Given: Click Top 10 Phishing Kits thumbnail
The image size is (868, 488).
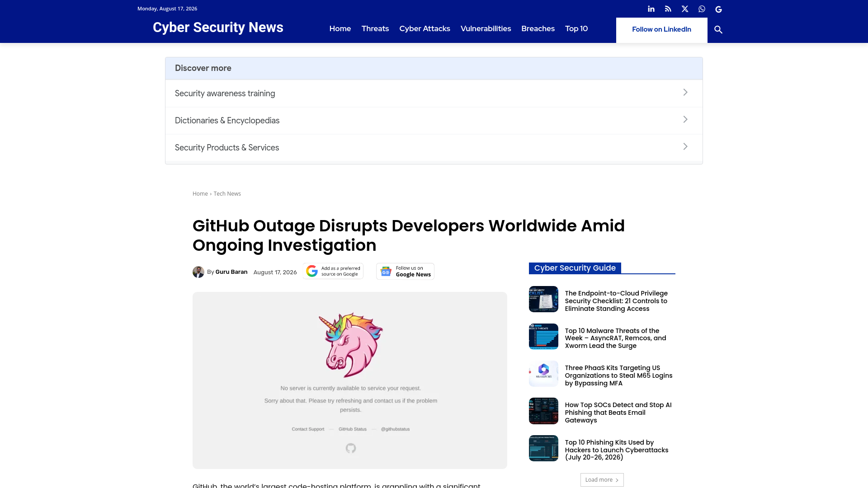Looking at the screenshot, I should (x=543, y=448).
